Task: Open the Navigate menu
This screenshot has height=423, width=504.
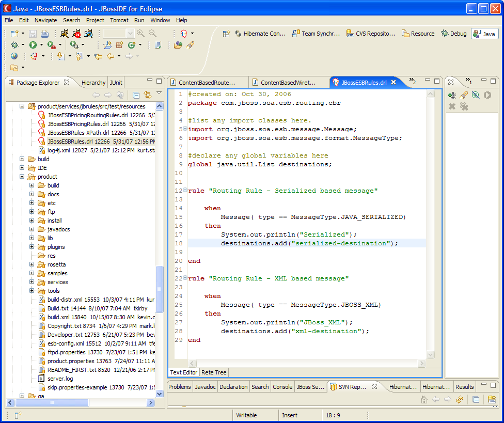Action: 45,20
